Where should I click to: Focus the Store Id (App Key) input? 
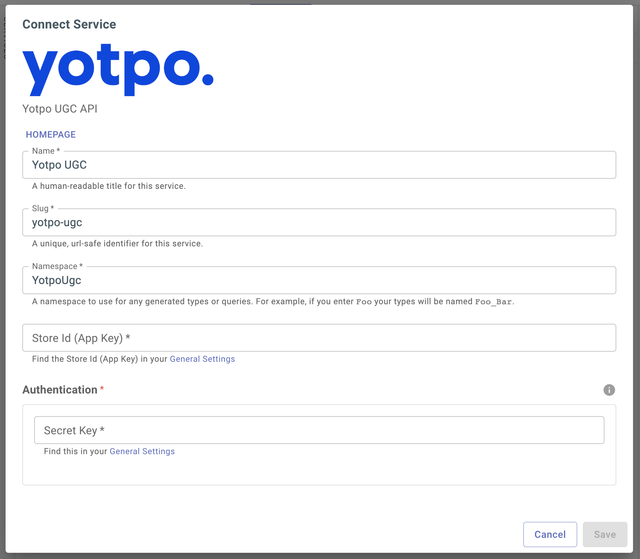coord(319,338)
